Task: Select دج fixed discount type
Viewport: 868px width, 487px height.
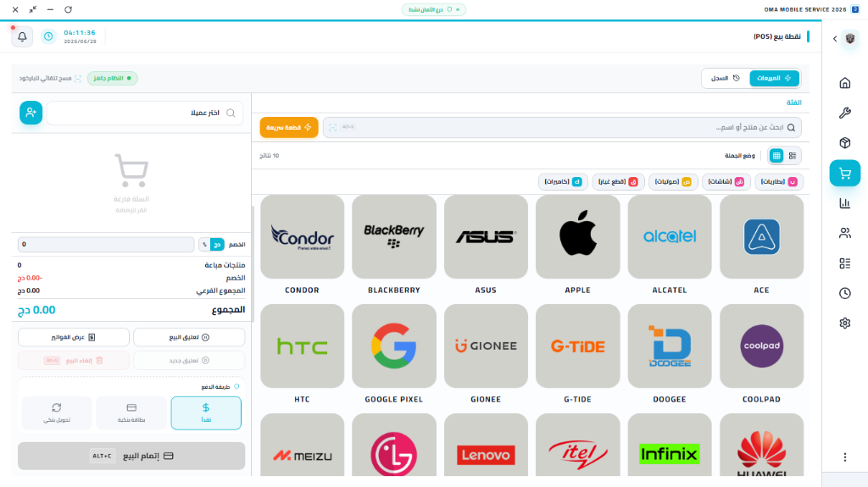Action: coord(218,244)
